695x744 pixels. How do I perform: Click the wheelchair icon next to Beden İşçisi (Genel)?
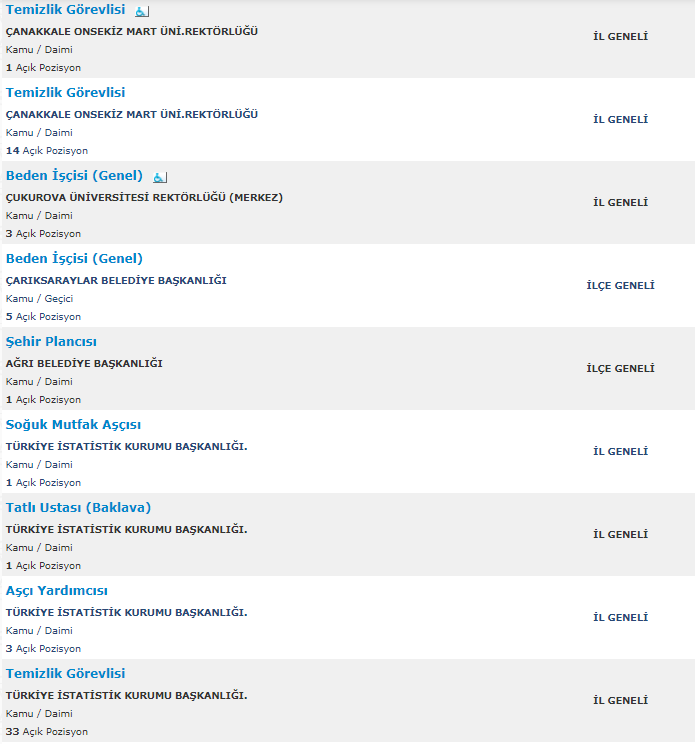(160, 177)
